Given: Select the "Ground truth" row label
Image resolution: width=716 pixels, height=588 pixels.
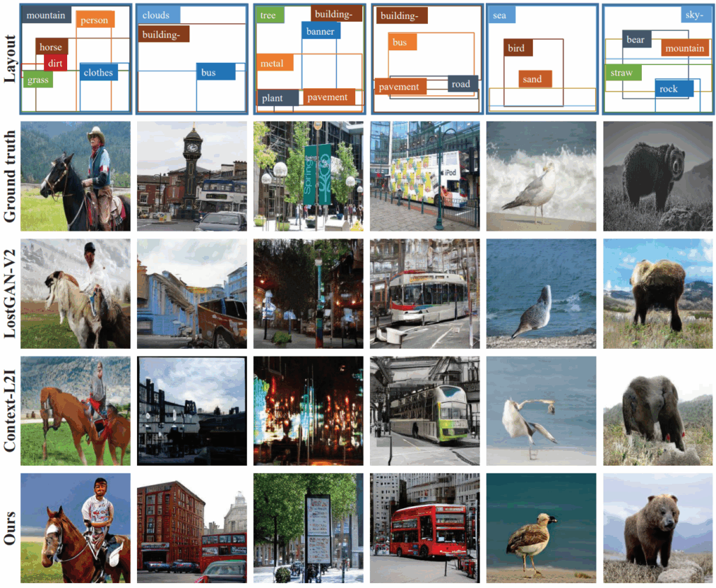Looking at the screenshot, I should 10,176.
